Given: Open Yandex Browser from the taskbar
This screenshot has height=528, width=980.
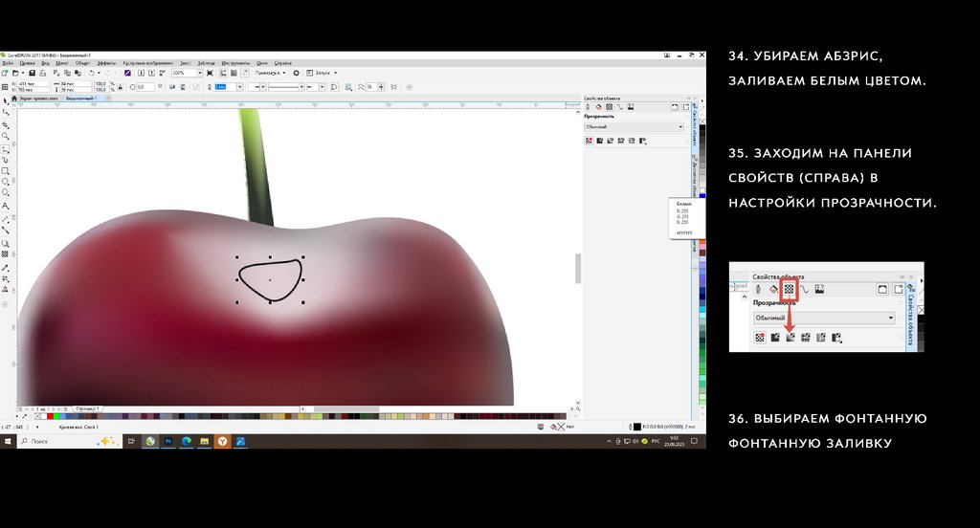Looking at the screenshot, I should [x=222, y=441].
